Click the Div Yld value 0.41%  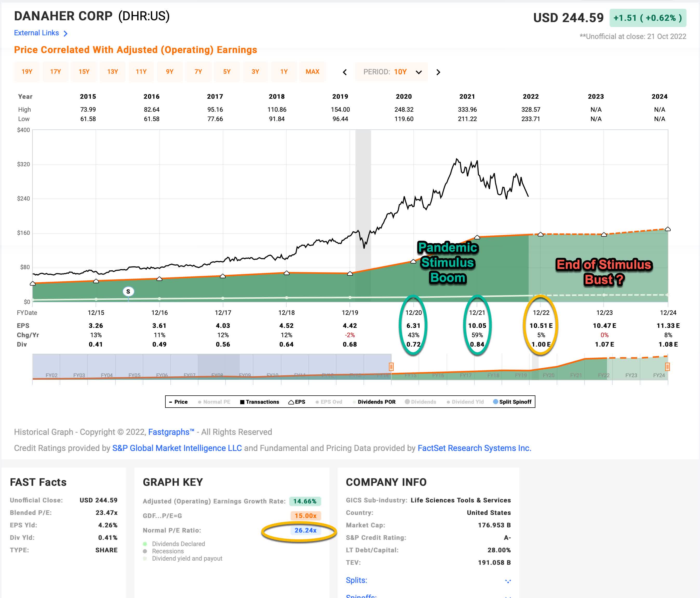108,537
